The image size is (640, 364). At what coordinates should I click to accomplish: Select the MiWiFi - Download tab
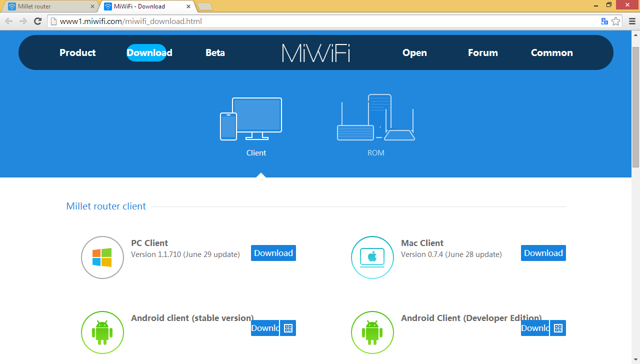click(x=147, y=6)
